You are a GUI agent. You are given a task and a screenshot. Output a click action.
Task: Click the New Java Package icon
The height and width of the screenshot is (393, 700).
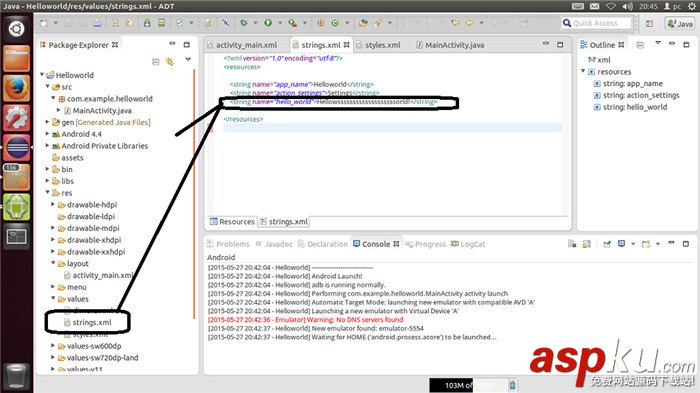[321, 23]
